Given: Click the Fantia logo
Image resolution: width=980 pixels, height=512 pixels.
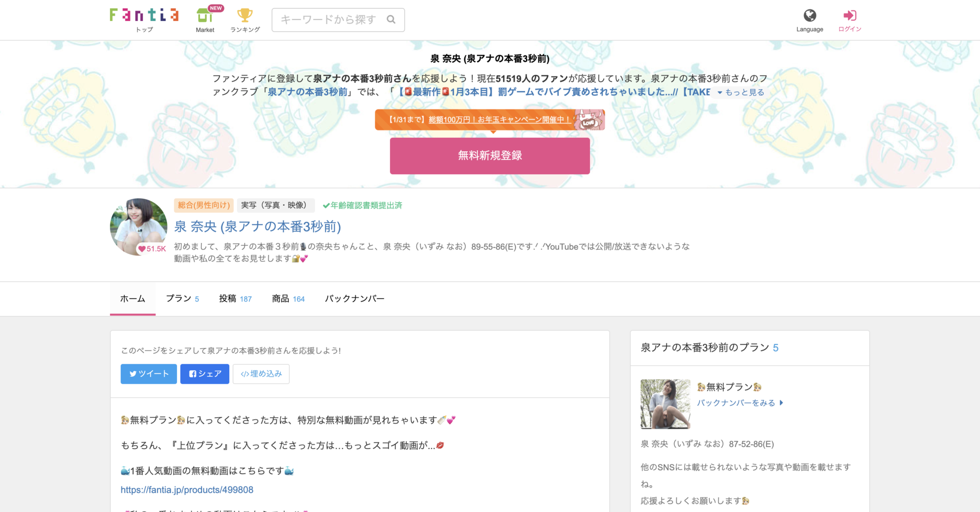Looking at the screenshot, I should click(x=144, y=15).
